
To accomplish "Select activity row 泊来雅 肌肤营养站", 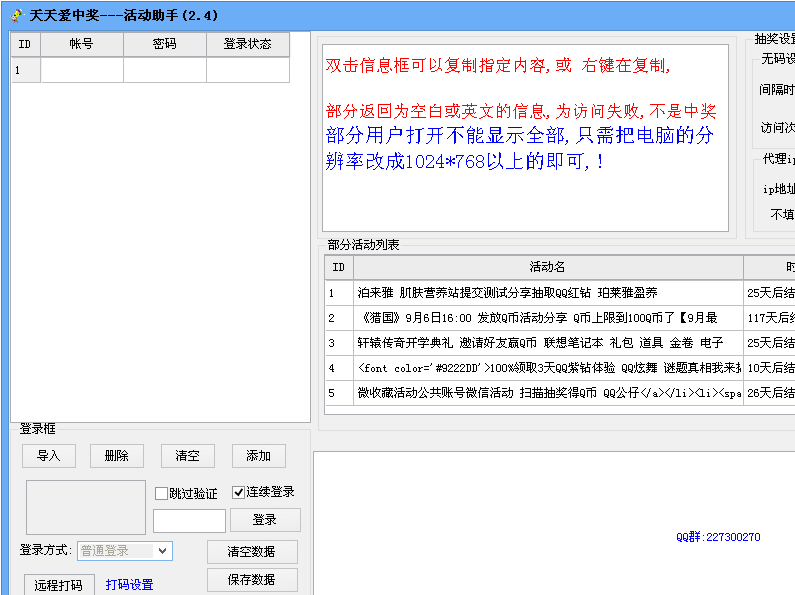I will (548, 293).
